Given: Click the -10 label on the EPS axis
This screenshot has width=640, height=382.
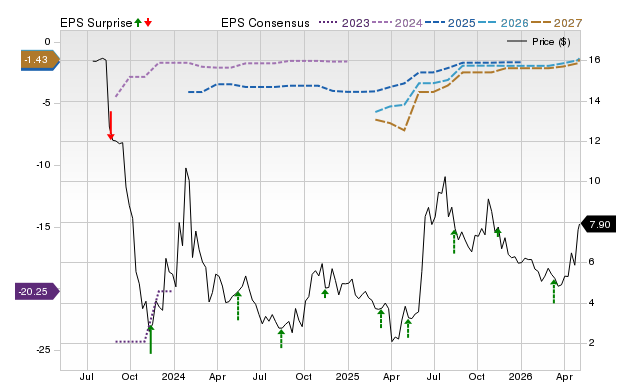Looking at the screenshot, I should tap(43, 165).
